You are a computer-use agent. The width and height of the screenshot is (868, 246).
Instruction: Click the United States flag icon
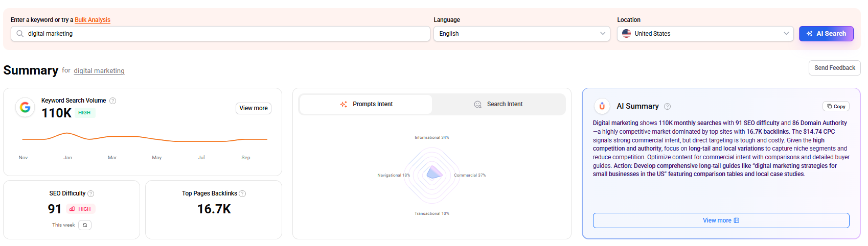[626, 34]
